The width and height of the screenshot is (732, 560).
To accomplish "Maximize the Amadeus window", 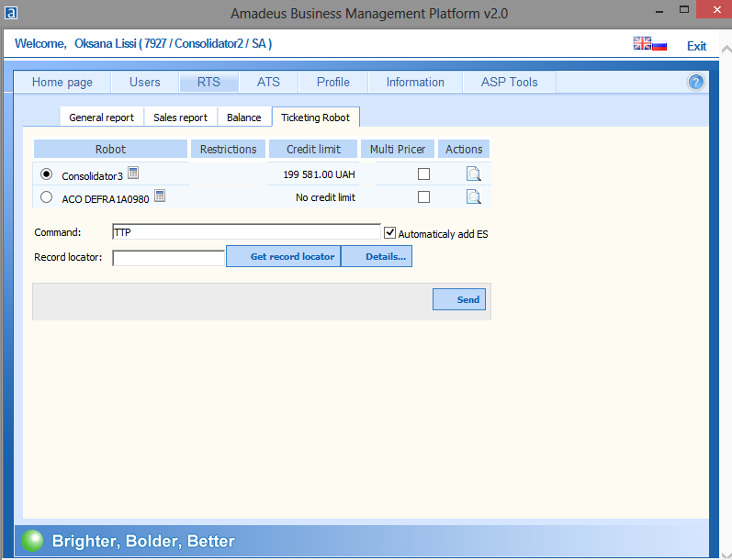I will tap(684, 9).
